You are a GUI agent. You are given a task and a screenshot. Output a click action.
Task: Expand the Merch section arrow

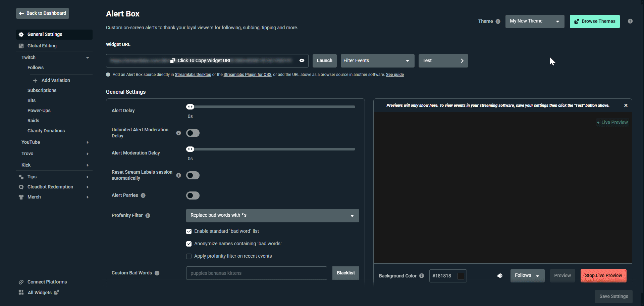[x=88, y=197]
